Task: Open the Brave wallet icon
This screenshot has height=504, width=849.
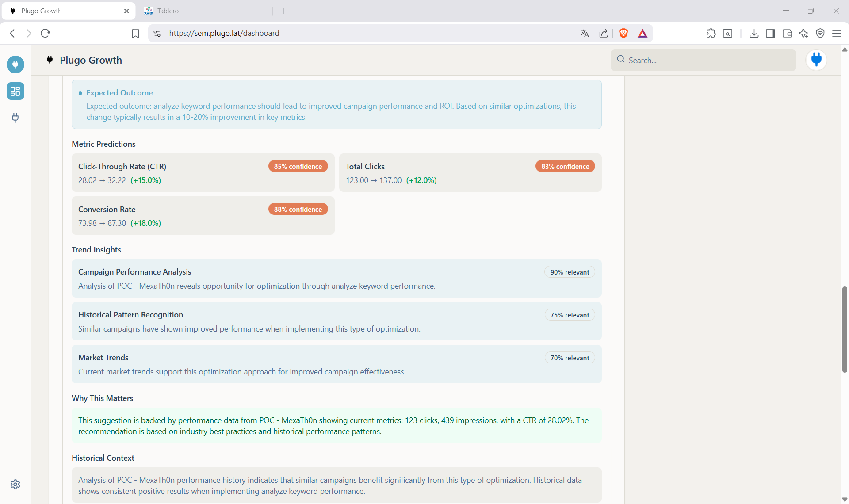Action: (787, 33)
